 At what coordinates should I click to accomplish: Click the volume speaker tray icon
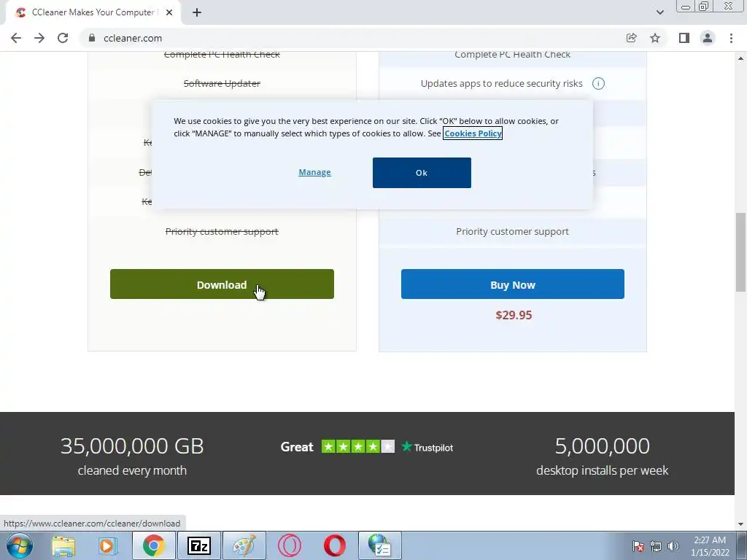673,546
